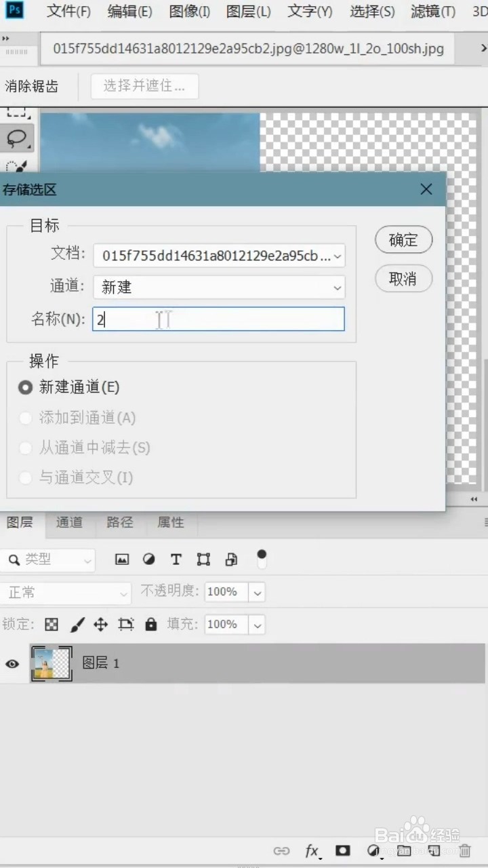
Task: Open the layer filter 类型 dropdown
Action: click(47, 559)
